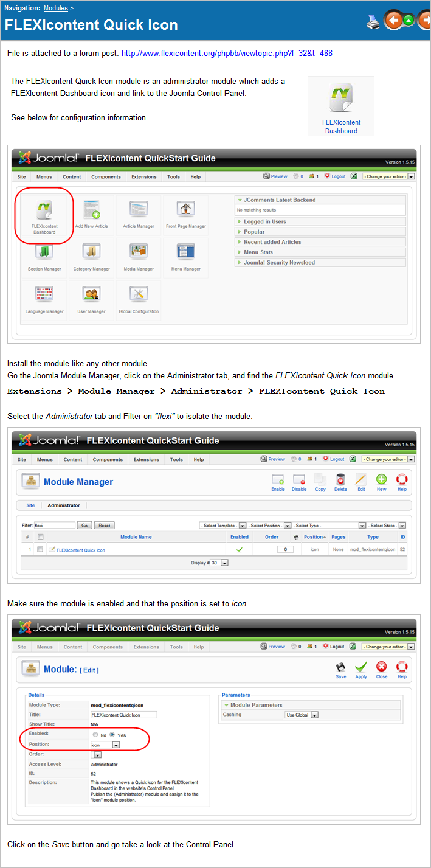Open the Select Type dropdown
This screenshot has width=431, height=868.
click(x=329, y=525)
